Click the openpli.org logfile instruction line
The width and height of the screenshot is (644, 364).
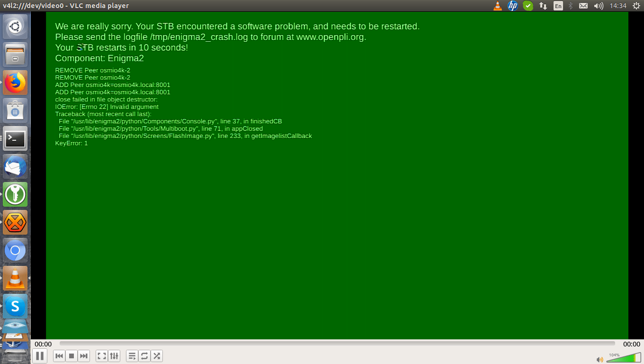211,37
